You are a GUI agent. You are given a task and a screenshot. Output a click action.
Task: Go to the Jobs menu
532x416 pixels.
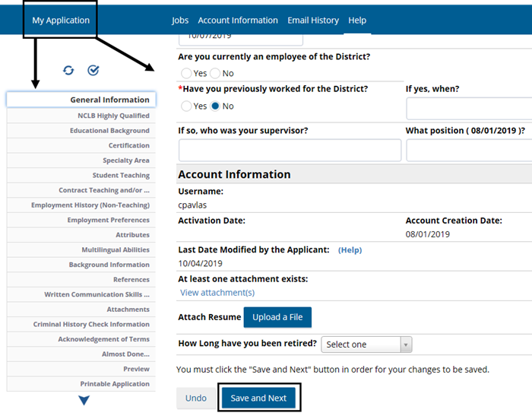(x=180, y=21)
